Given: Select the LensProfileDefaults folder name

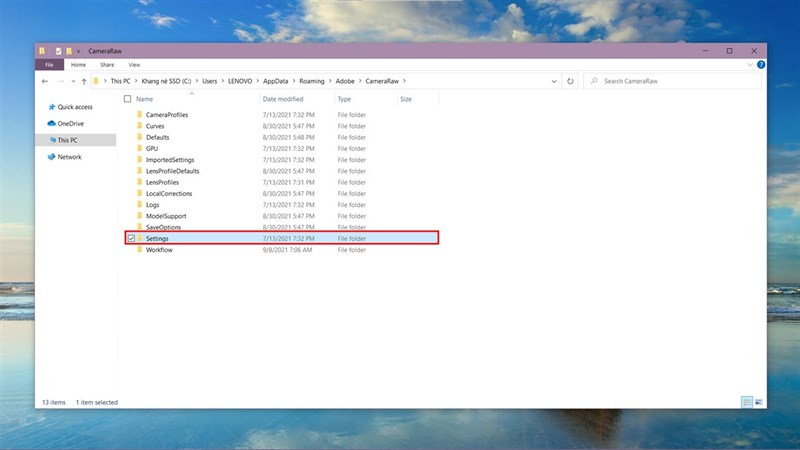Looking at the screenshot, I should tap(172, 171).
